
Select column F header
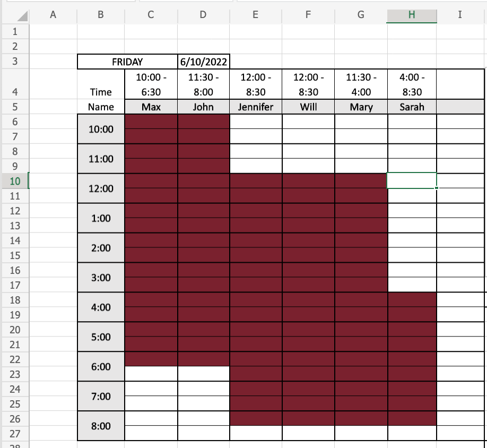tap(308, 15)
